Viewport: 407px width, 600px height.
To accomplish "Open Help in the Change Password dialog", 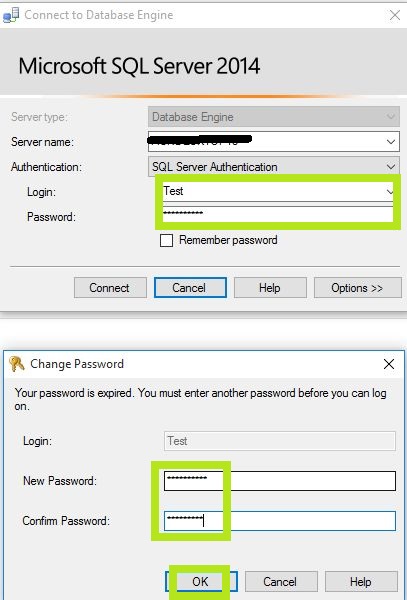I will (x=361, y=582).
